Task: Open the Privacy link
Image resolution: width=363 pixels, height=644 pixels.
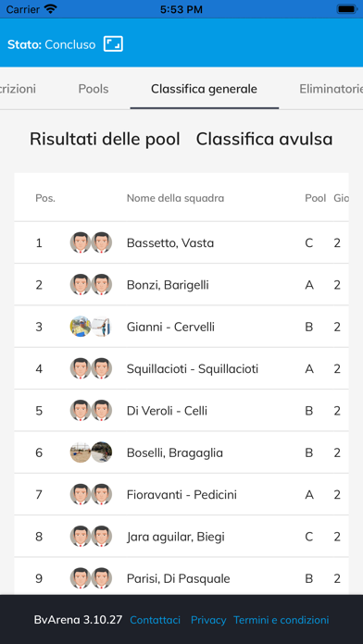Action: click(208, 620)
